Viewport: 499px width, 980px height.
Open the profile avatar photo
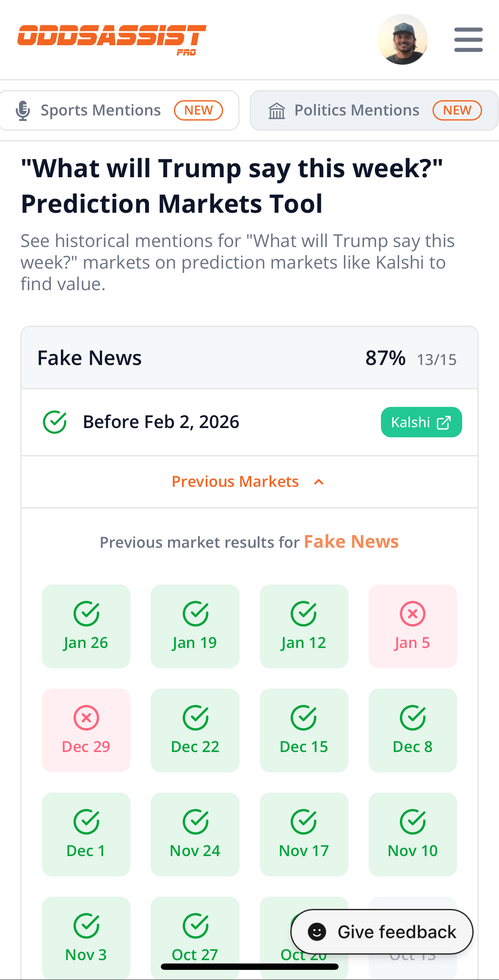pos(402,39)
